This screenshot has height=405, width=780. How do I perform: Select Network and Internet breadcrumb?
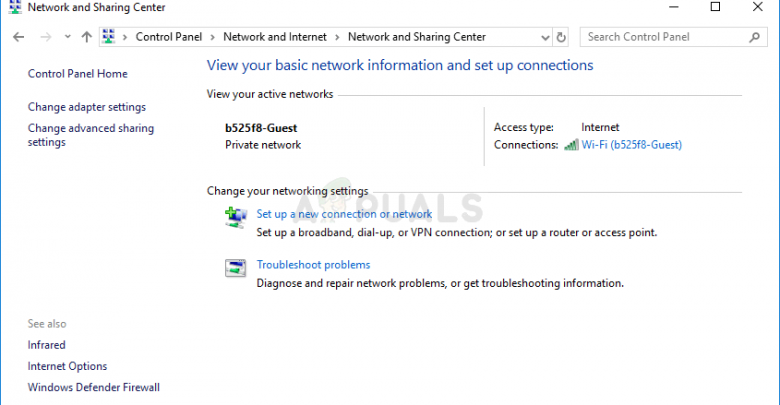[275, 37]
